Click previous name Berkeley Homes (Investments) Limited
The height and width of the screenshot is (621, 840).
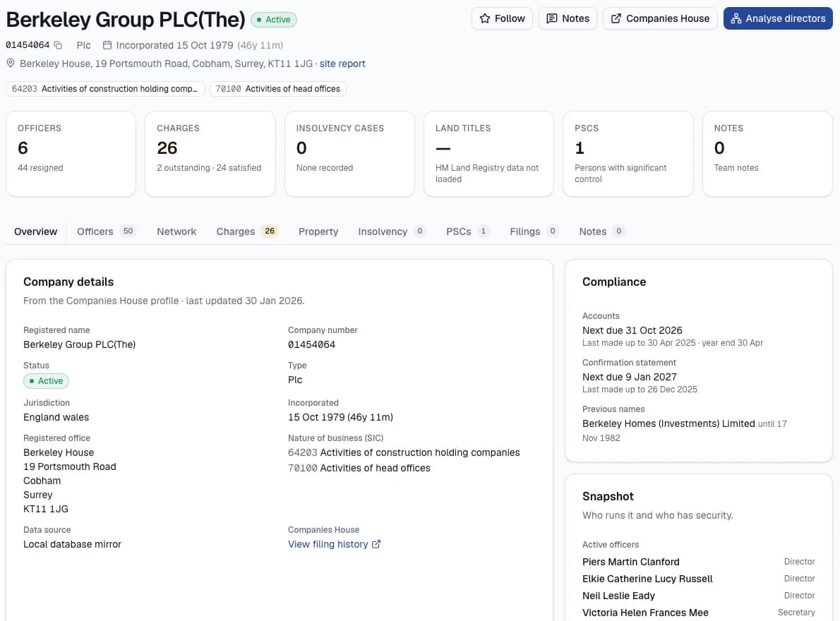pyautogui.click(x=668, y=423)
